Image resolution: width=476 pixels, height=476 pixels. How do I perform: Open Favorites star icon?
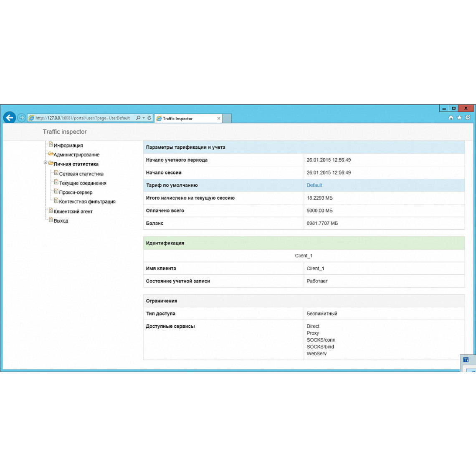[x=459, y=117]
